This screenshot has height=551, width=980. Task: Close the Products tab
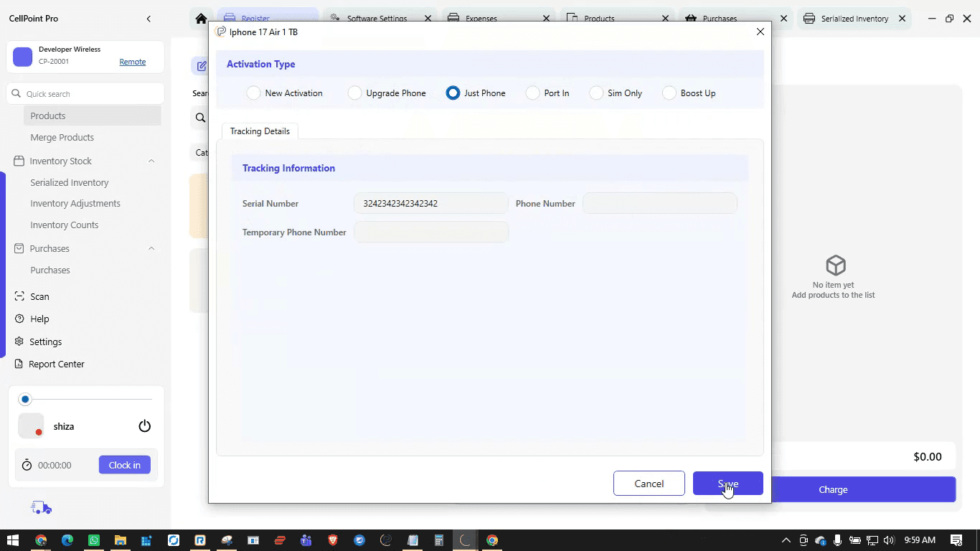pyautogui.click(x=665, y=19)
